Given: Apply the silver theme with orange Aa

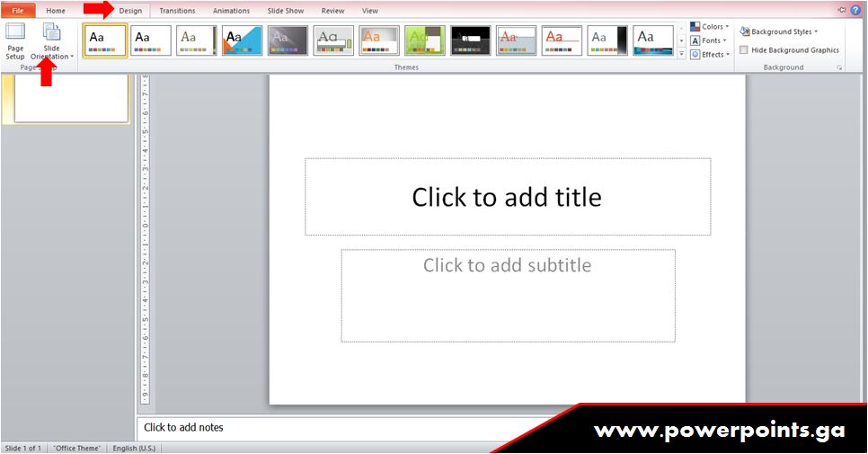Looking at the screenshot, I should (379, 40).
